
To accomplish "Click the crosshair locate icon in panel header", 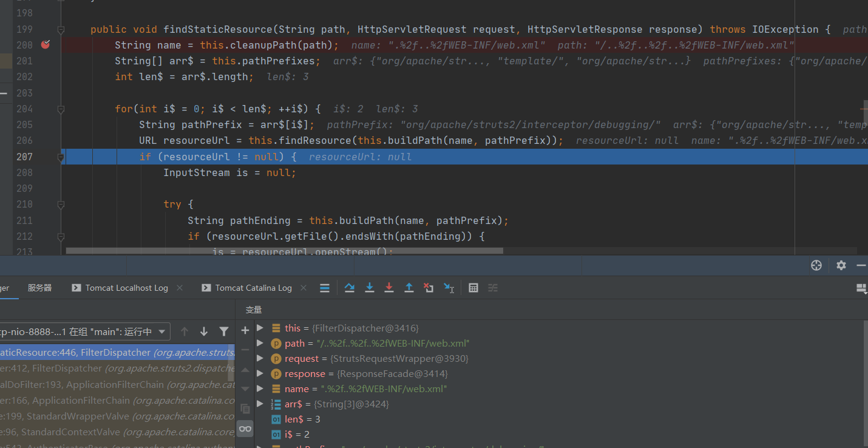I will (816, 265).
